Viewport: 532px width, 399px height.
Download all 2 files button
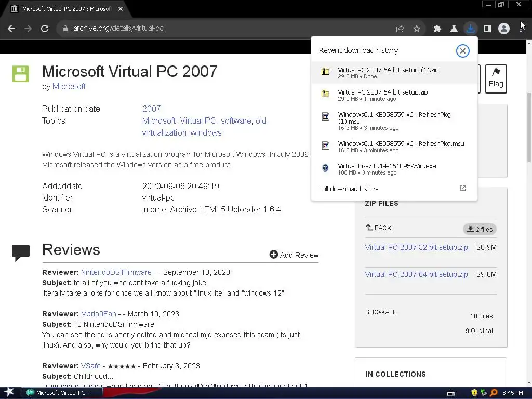click(x=480, y=229)
